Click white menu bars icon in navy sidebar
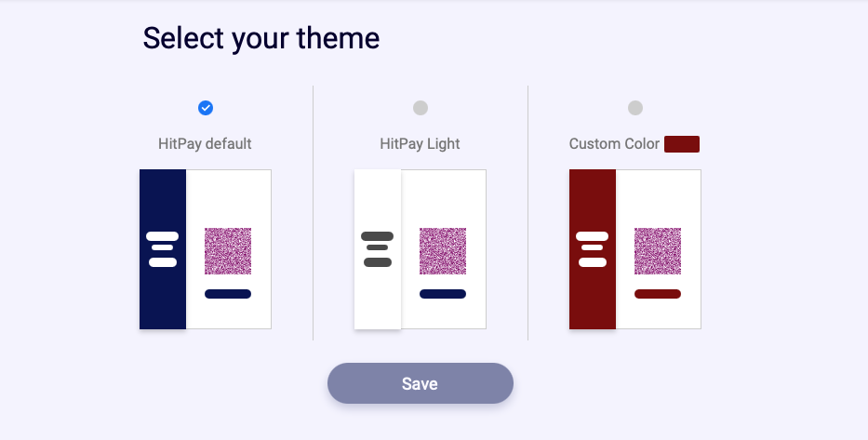The width and height of the screenshot is (868, 440). point(162,249)
